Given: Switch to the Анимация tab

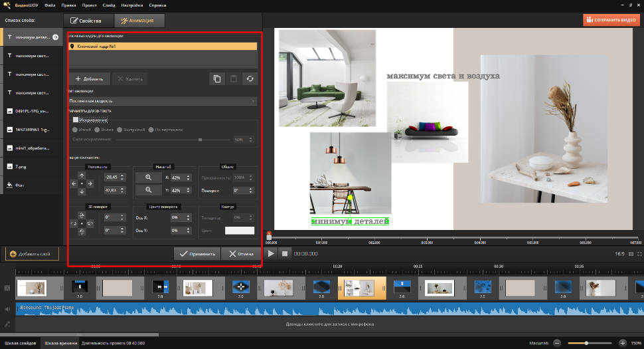Looking at the screenshot, I should [139, 21].
